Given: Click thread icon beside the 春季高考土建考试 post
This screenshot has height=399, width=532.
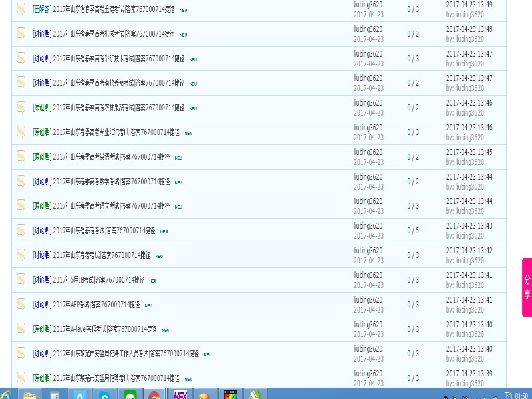Looking at the screenshot, I should click(21, 9).
